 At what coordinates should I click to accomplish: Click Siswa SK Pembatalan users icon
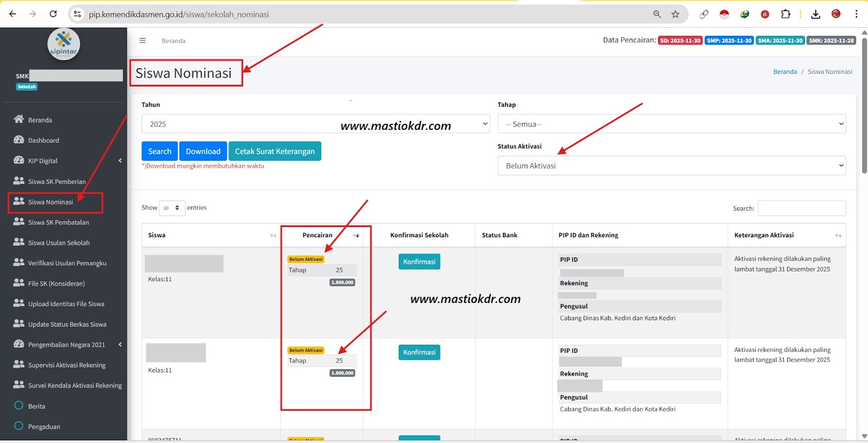18,222
